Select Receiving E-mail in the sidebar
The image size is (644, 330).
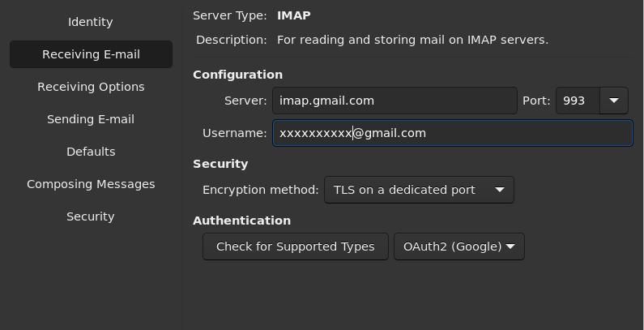coord(91,54)
